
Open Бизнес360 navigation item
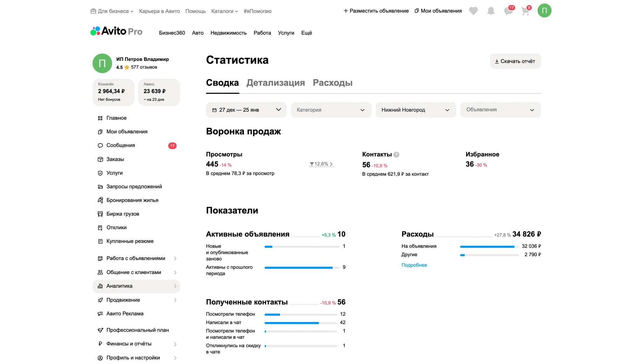point(172,33)
